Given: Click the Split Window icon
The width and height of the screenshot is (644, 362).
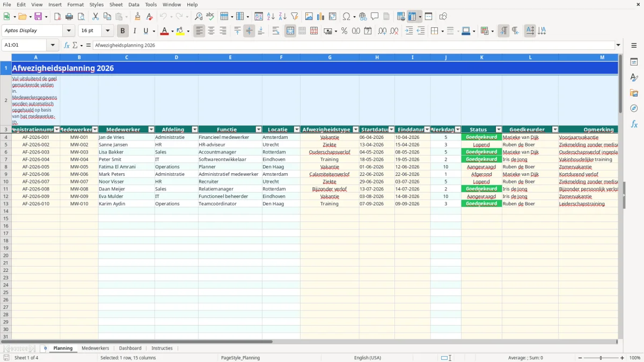Looking at the screenshot, I should 428,17.
